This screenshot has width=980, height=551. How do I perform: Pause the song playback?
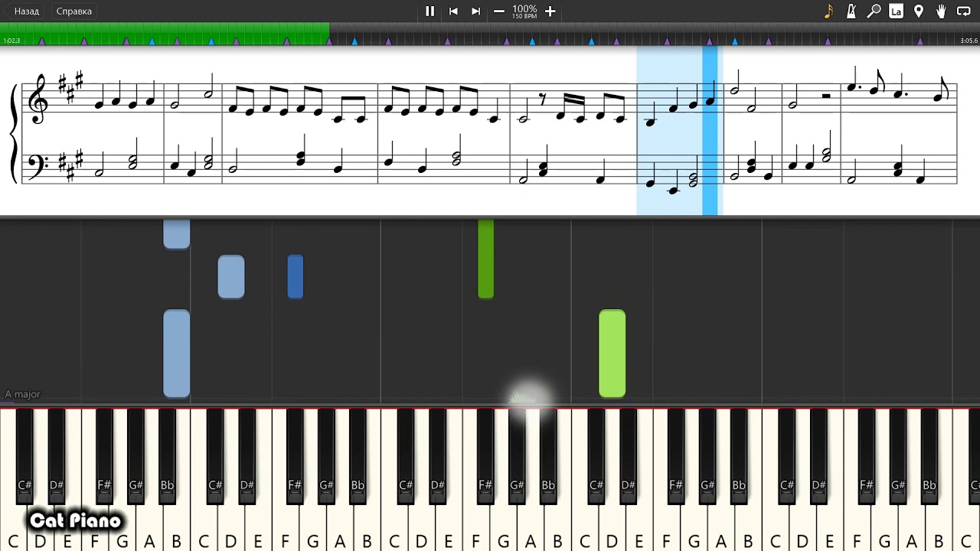430,11
